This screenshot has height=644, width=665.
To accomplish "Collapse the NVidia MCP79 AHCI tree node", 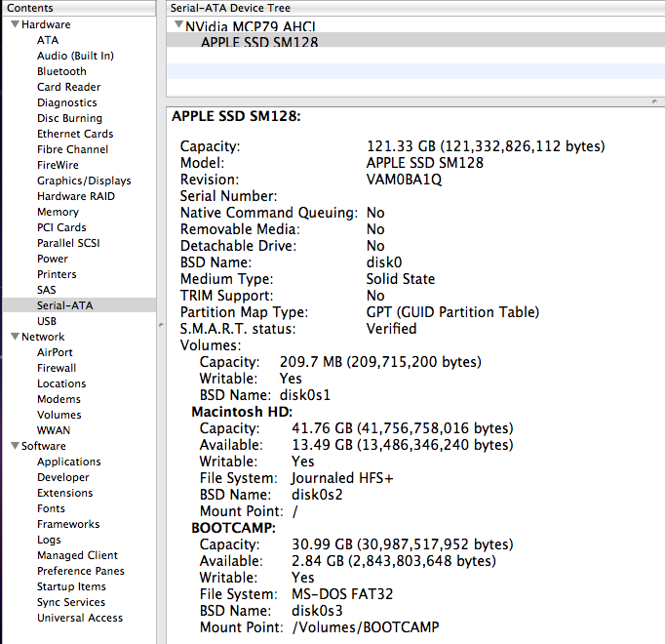I will coord(179,24).
